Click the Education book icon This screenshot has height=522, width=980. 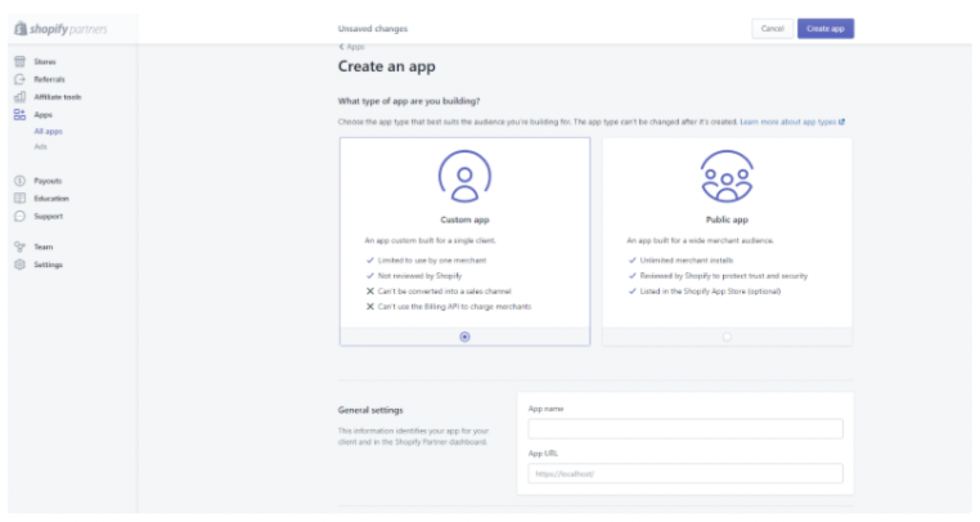click(x=20, y=198)
